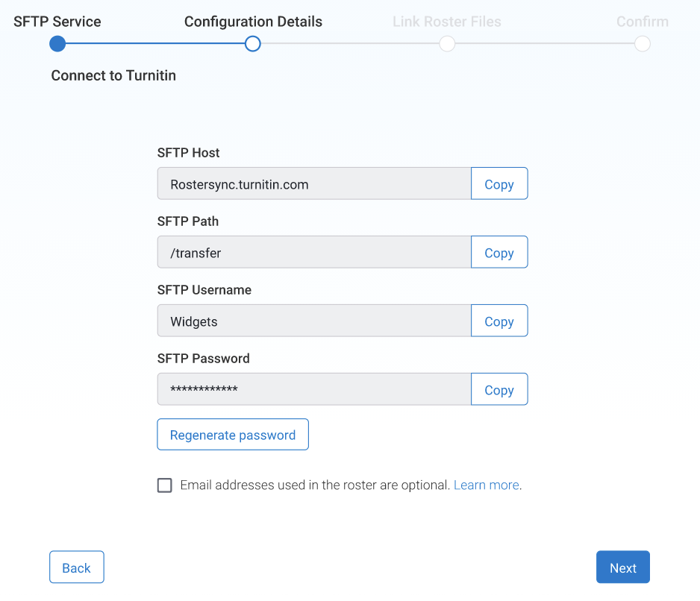Viewport: 700px width, 601px height.
Task: Click the Link Roster Files step circle
Action: click(x=447, y=44)
